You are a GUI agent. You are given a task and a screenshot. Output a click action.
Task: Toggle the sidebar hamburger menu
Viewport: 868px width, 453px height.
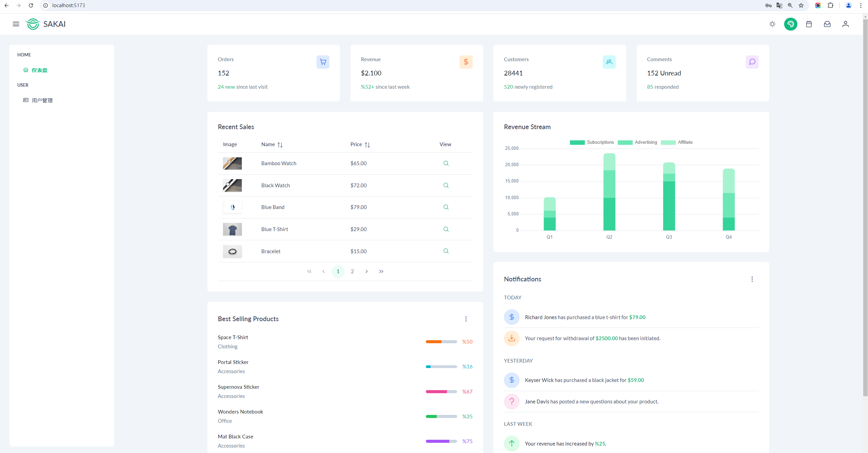pos(16,24)
